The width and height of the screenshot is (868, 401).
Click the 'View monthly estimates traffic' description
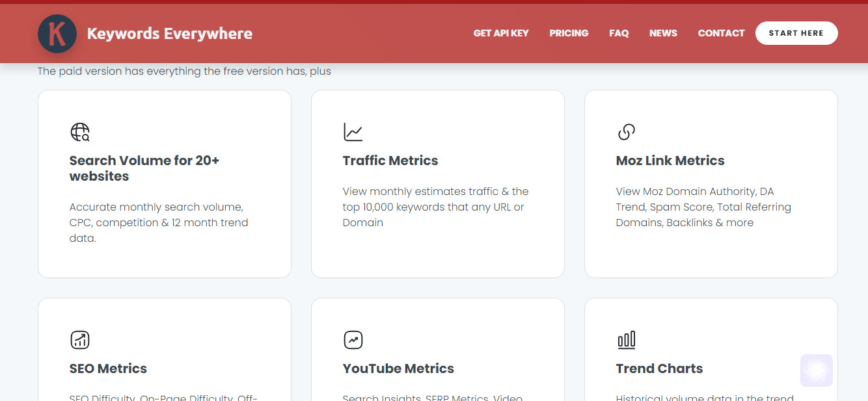(x=436, y=207)
